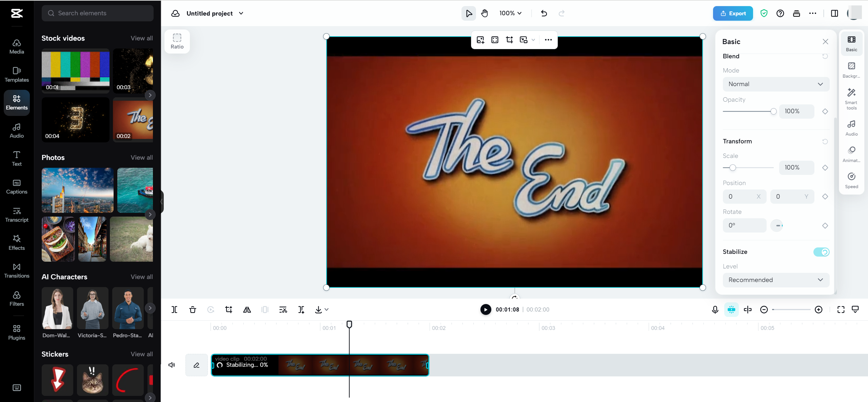Switch to the Captions sidebar tab
Screen dimensions: 868x402
coord(17,186)
